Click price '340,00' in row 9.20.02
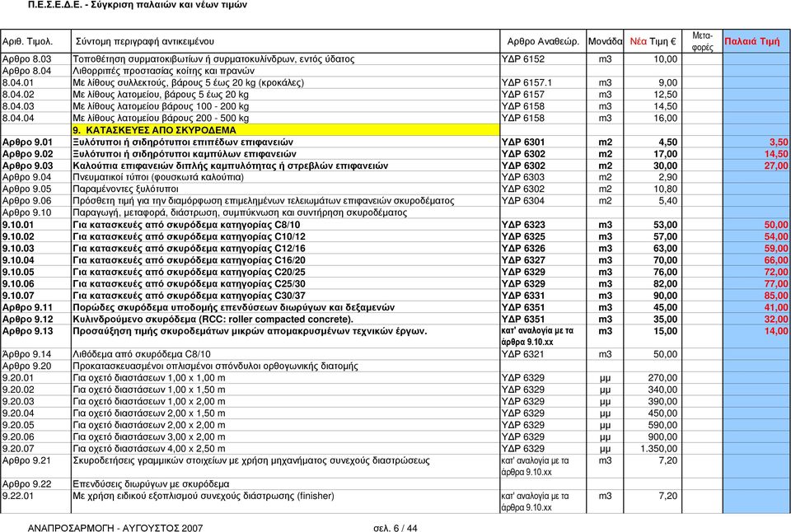 pos(662,390)
